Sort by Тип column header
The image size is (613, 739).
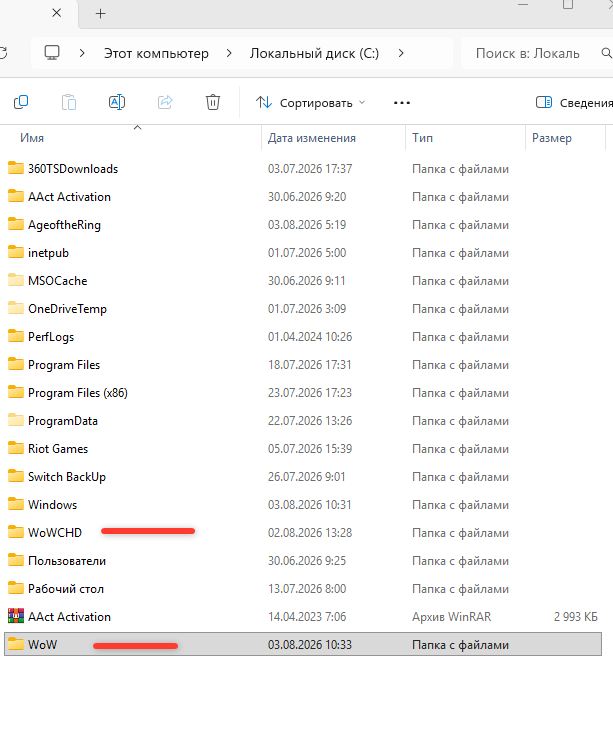click(x=422, y=138)
